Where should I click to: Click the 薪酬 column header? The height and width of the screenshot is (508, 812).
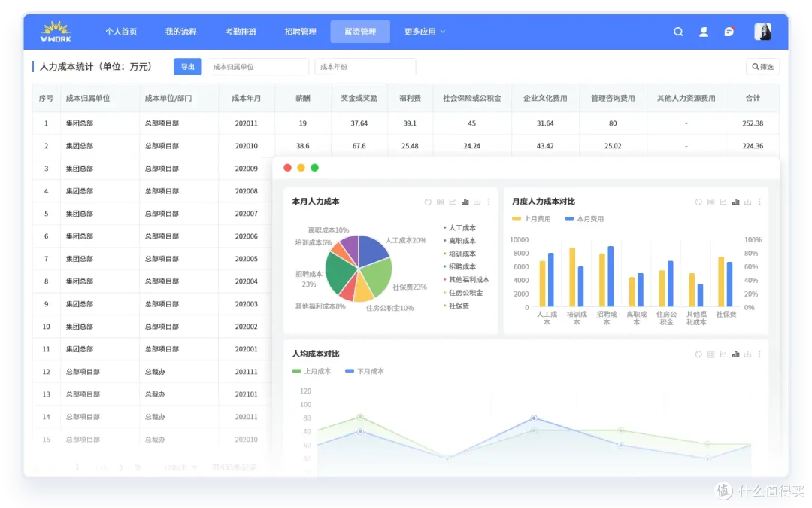click(x=302, y=99)
